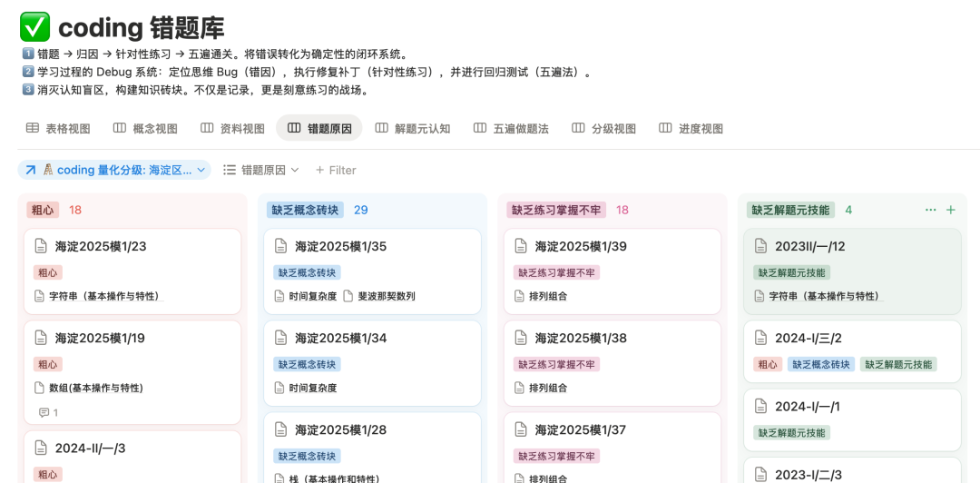Image resolution: width=980 pixels, height=483 pixels.
Task: Click the 缺乏概念砖块 column header tag
Action: coord(305,210)
